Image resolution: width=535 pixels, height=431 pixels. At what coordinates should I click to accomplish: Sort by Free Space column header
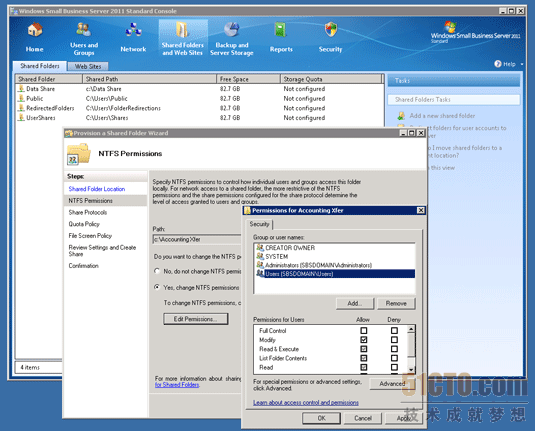point(248,79)
